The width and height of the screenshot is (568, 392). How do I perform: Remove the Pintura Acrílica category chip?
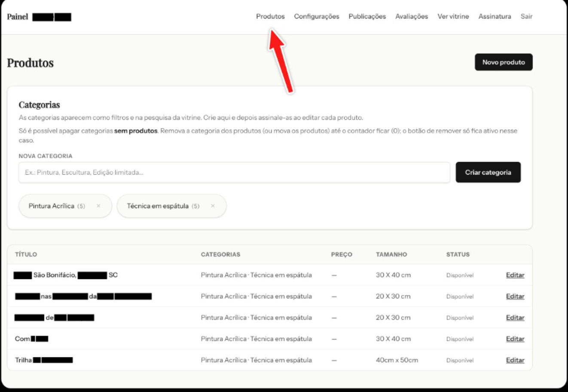pyautogui.click(x=98, y=206)
